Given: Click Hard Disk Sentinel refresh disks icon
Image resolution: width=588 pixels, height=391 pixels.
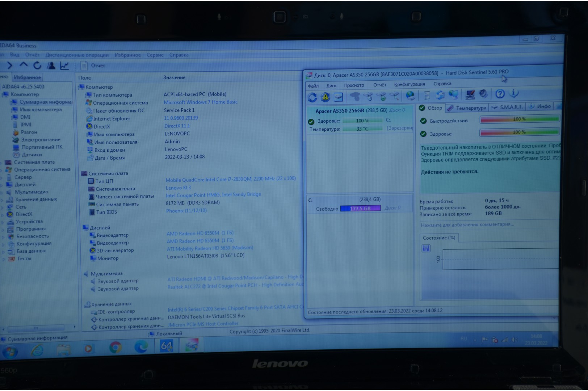Looking at the screenshot, I should coord(312,97).
